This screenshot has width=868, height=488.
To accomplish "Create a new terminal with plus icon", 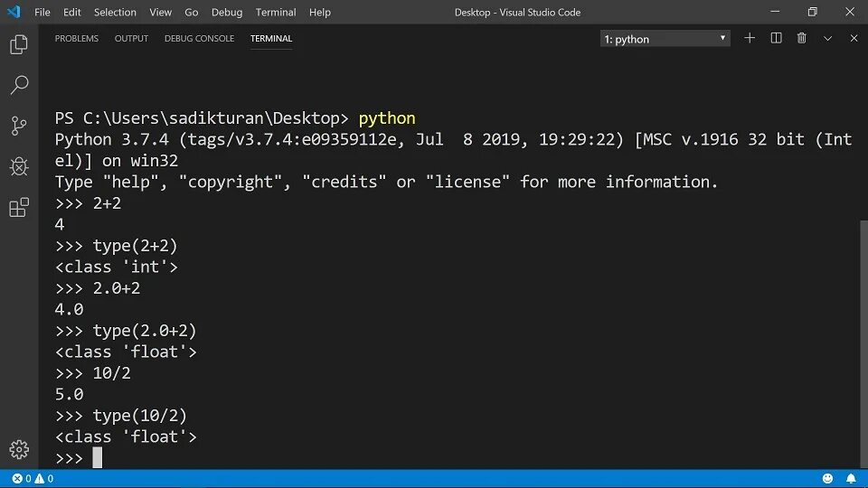I will tap(750, 38).
